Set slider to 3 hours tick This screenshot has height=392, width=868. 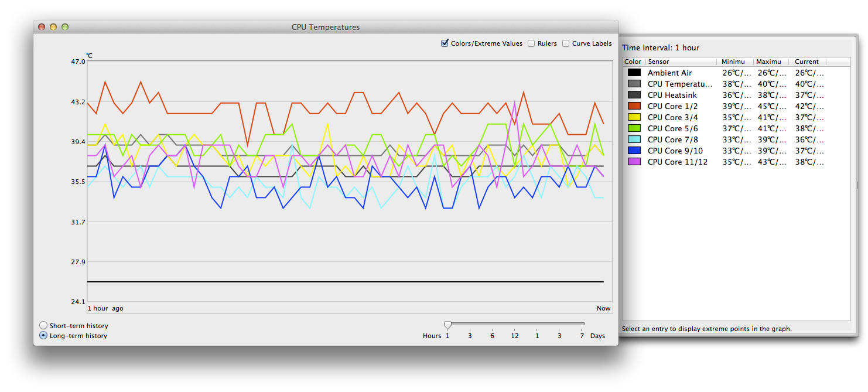pyautogui.click(x=470, y=336)
